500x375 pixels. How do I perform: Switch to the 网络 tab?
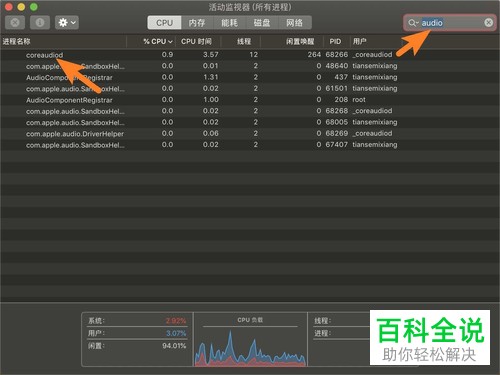tap(295, 23)
